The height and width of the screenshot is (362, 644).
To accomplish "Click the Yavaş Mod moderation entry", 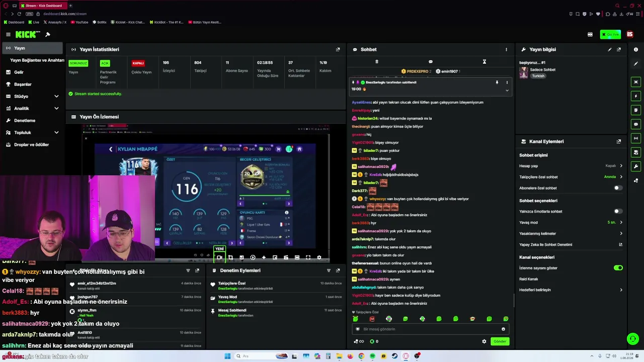I will 277,299.
